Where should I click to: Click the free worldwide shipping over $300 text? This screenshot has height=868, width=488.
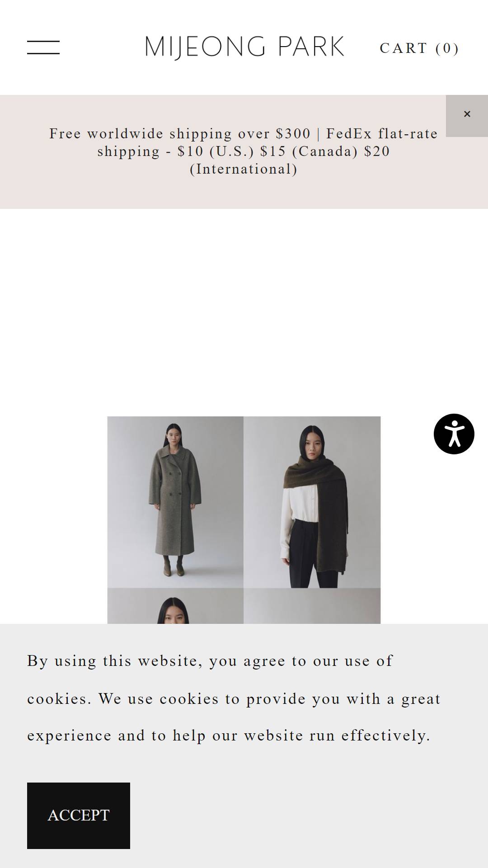coord(180,134)
